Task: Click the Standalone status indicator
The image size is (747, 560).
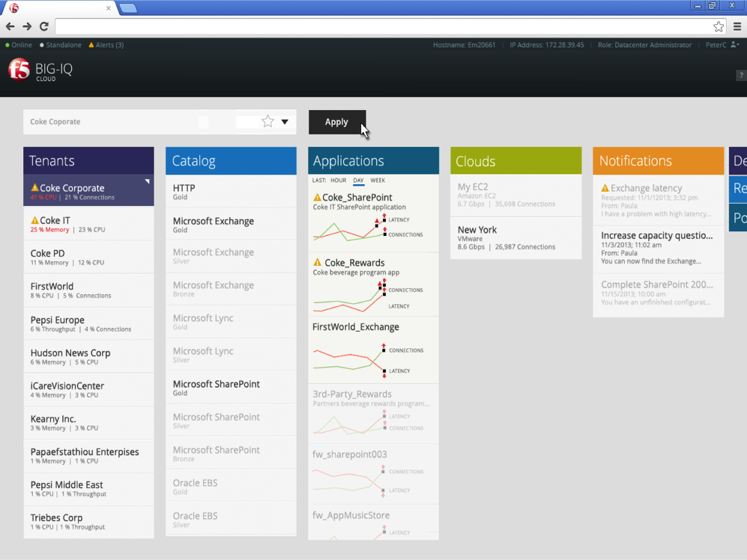Action: pos(60,45)
